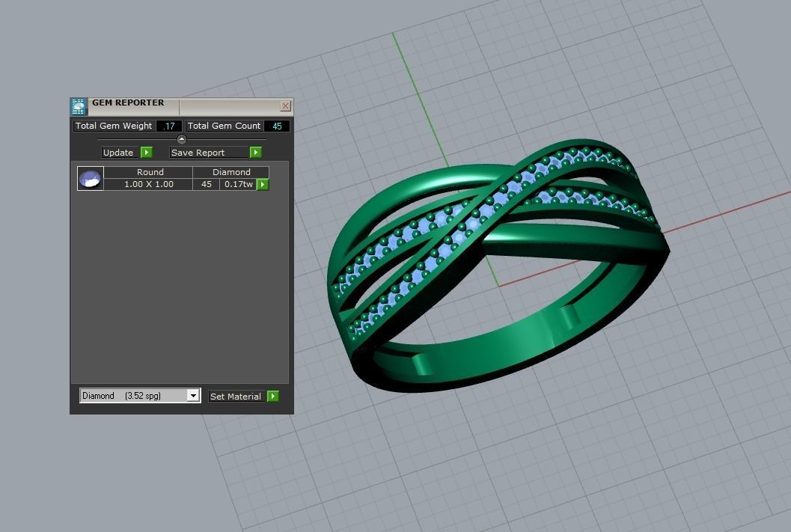The image size is (791, 532).
Task: Click the Gem Reporter panel logo icon
Action: point(79,106)
